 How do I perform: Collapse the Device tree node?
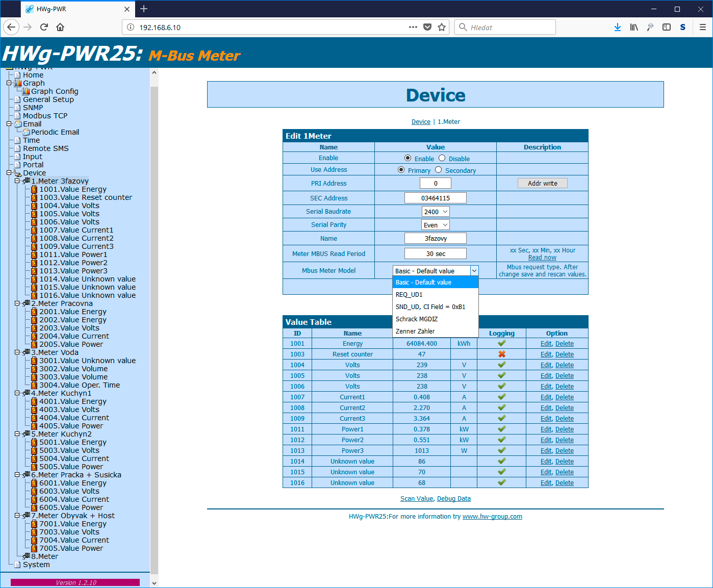(9, 173)
